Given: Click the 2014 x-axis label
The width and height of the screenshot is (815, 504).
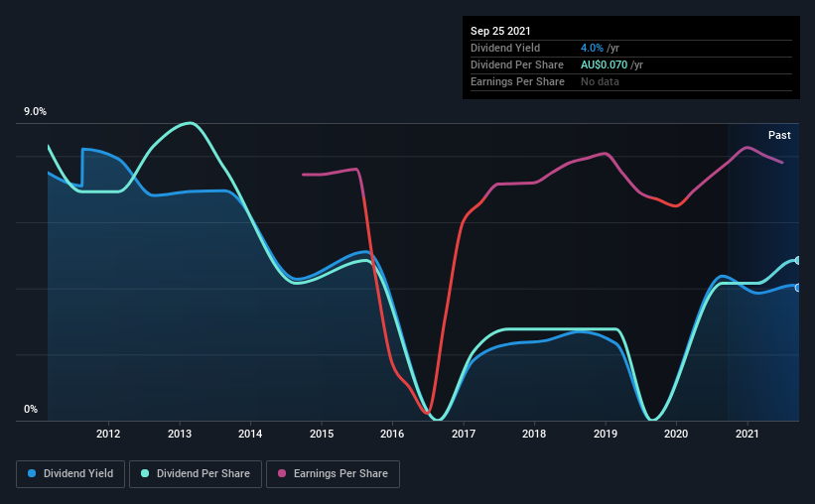Looking at the screenshot, I should click(250, 434).
